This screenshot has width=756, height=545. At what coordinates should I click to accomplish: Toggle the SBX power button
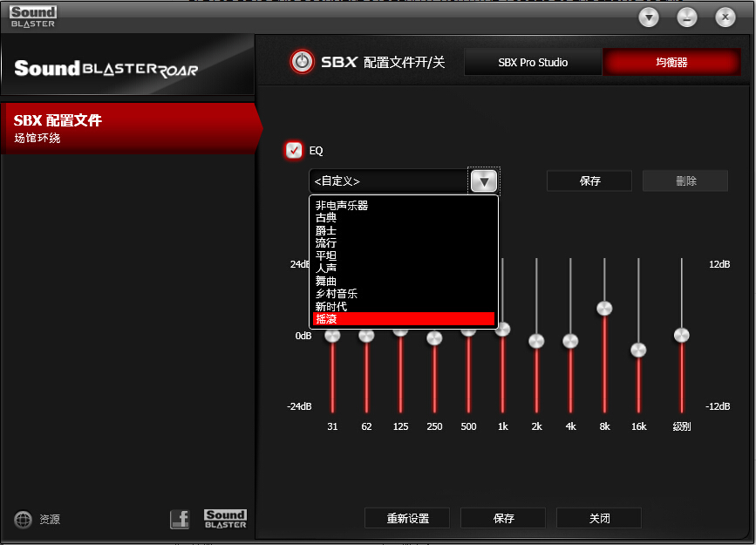[302, 62]
